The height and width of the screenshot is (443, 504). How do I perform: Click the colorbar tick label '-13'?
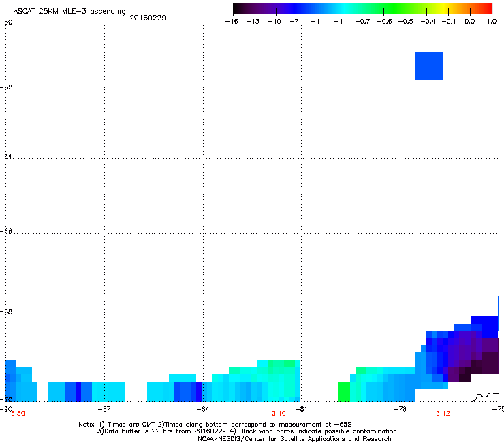[x=253, y=22]
